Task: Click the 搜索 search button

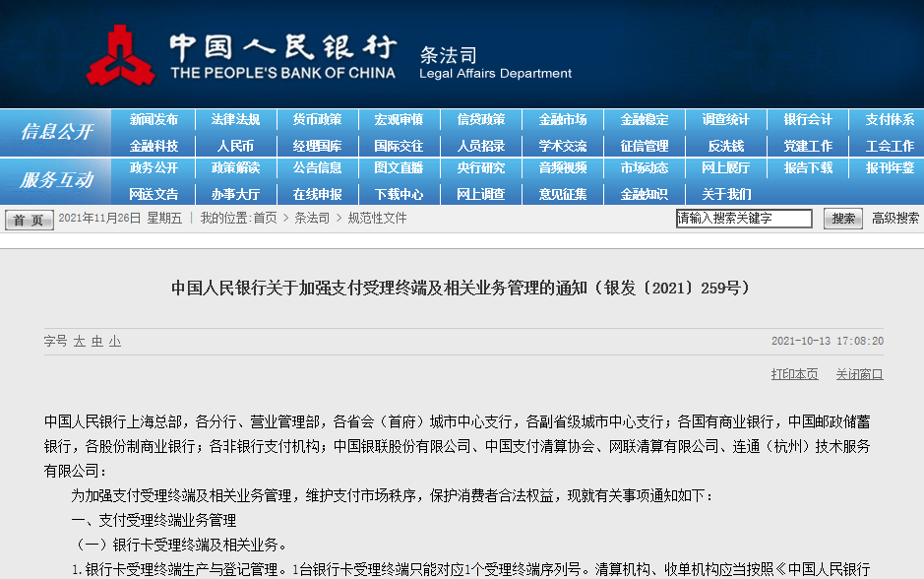Action: click(841, 219)
